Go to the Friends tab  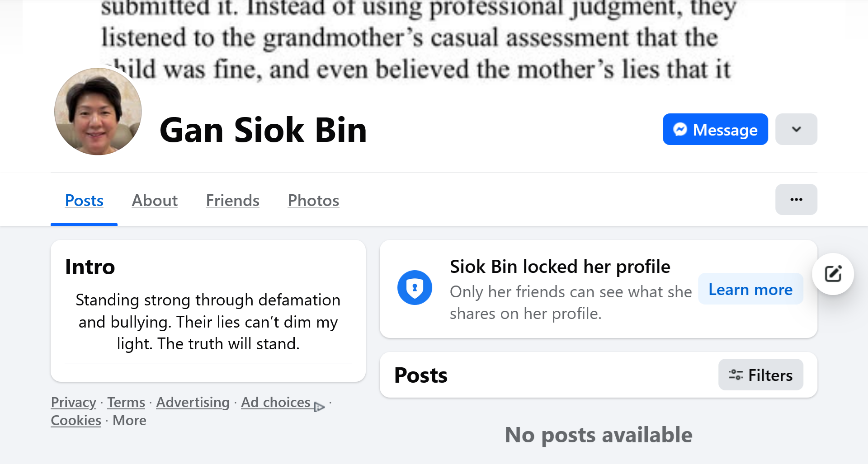(232, 201)
